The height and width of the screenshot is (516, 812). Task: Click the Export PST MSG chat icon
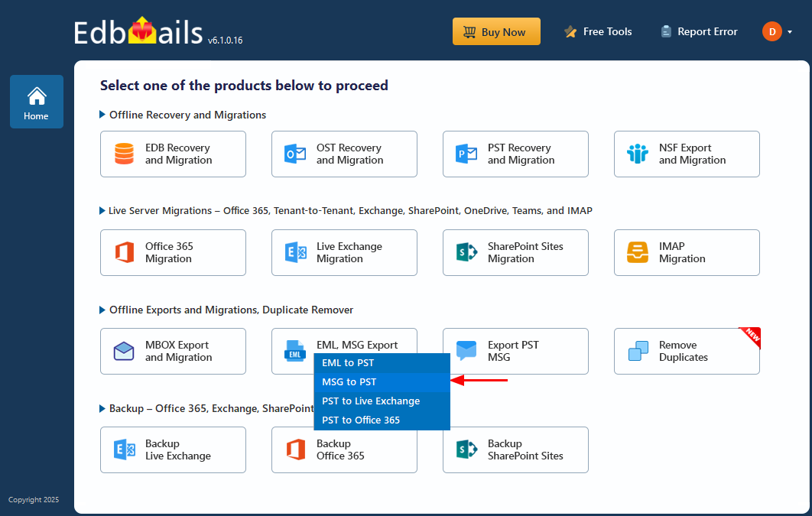[x=466, y=350]
